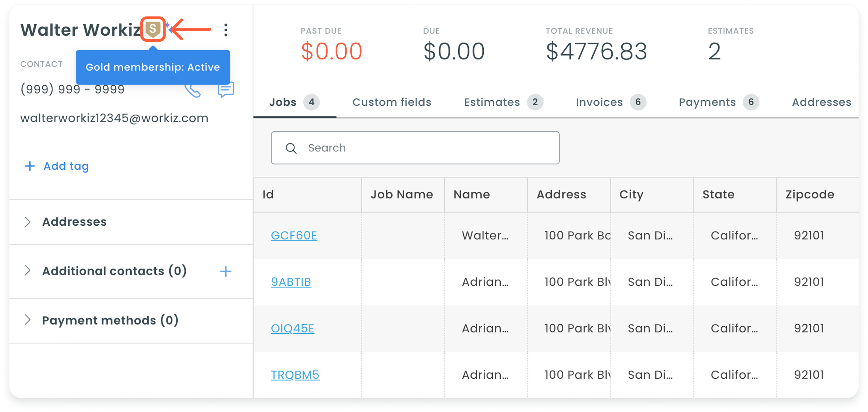Select the Custom fields tab
The height and width of the screenshot is (412, 868).
(x=392, y=102)
